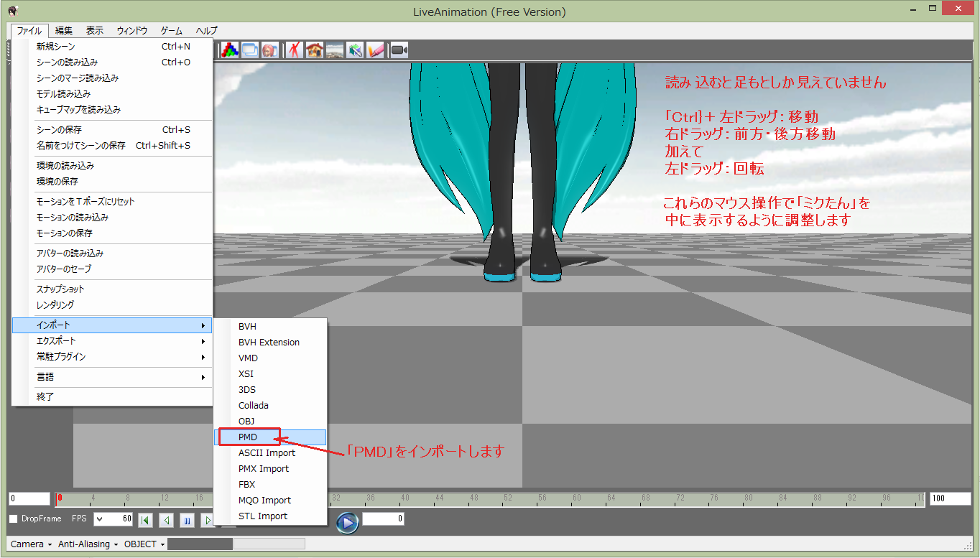Choose Collada in the import submenu
Viewport: 980px width, 558px height.
271,406
